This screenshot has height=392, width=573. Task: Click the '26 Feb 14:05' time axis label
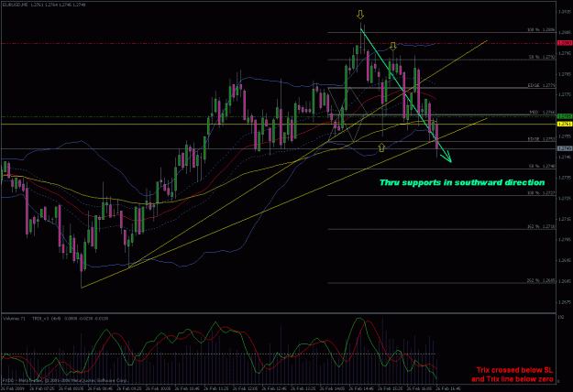[333, 388]
